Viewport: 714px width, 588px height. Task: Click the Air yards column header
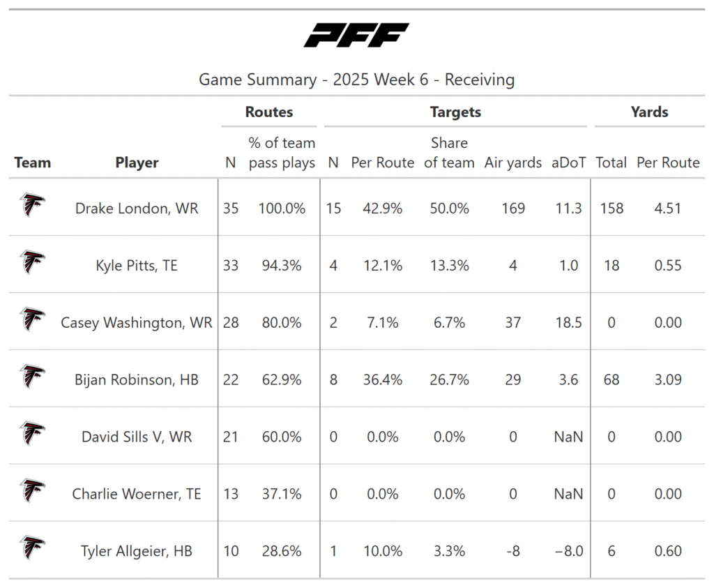513,163
